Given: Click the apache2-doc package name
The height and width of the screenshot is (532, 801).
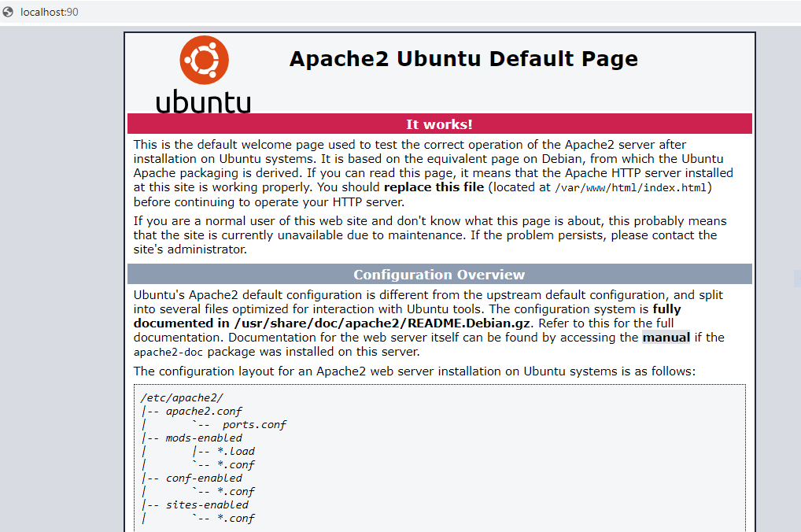Looking at the screenshot, I should click(x=168, y=352).
